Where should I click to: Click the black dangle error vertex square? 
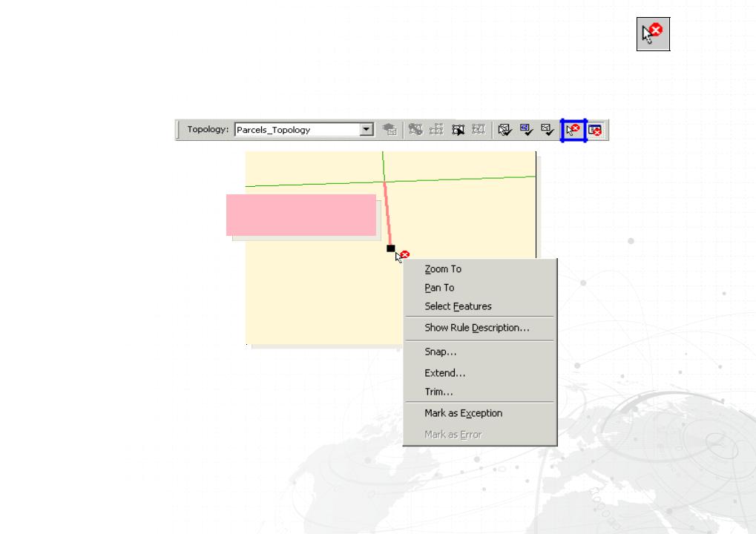(x=391, y=248)
